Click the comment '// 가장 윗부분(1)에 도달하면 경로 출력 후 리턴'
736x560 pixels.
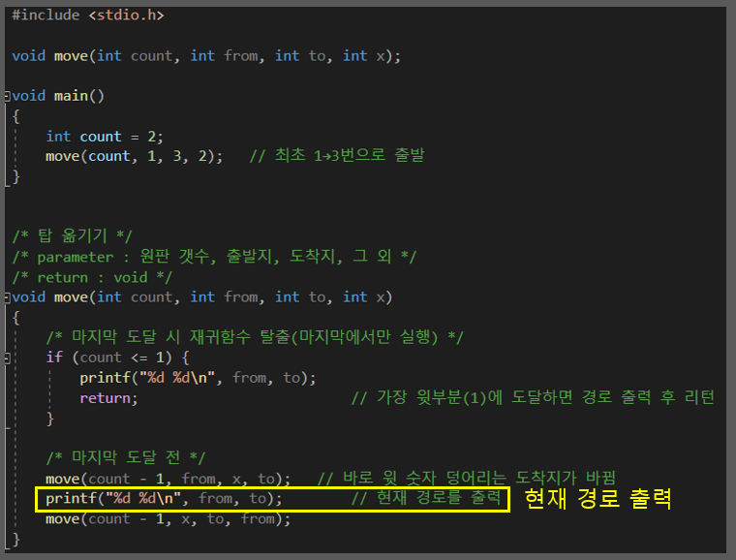click(x=533, y=397)
